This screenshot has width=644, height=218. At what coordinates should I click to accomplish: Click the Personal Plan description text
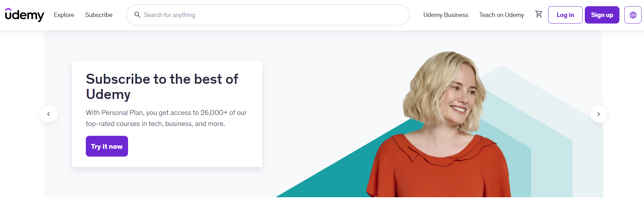(x=166, y=118)
